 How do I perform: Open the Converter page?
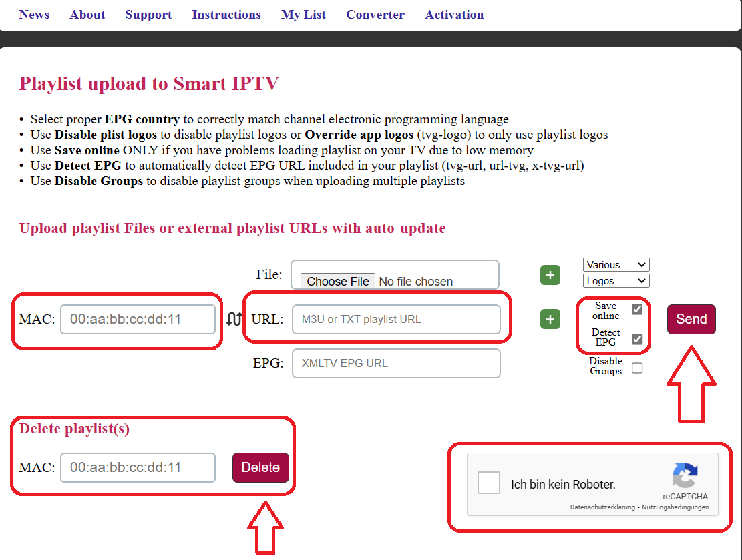click(375, 15)
